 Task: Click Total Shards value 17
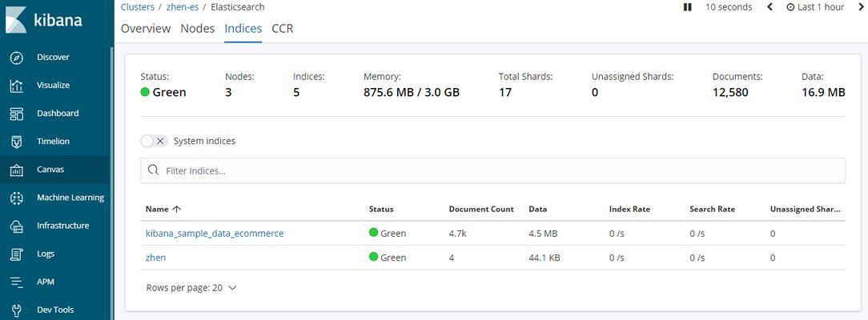pos(504,92)
